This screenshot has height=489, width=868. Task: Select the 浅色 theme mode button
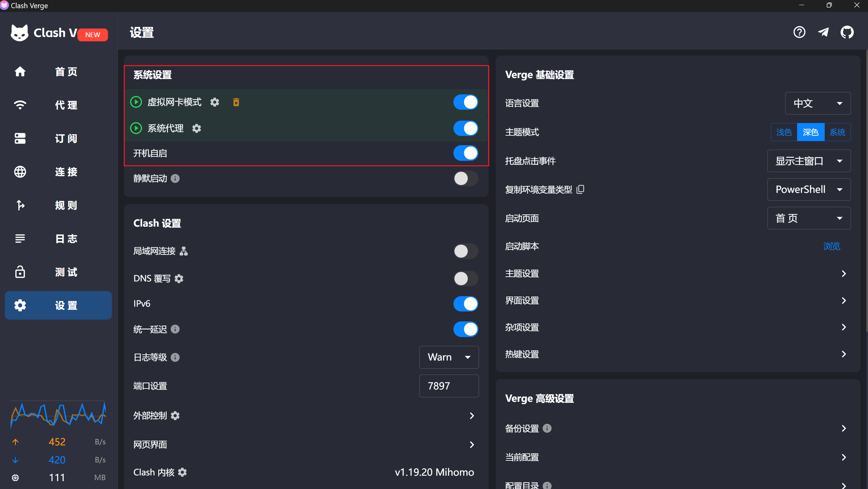[784, 132]
